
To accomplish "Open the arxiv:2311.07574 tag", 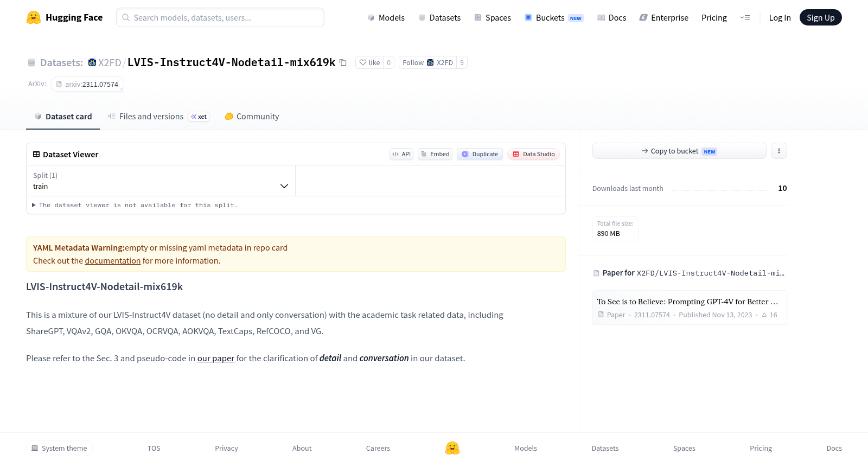I will [x=87, y=84].
